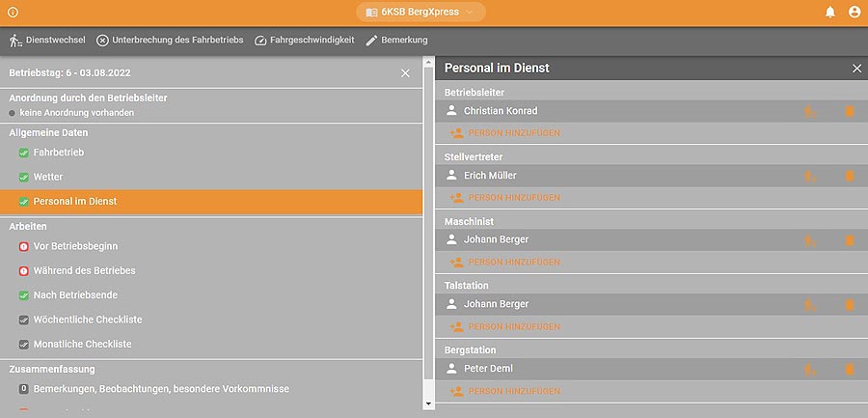Open Fahrgeschwindigkeit from the toolbar
Image resolution: width=868 pixels, height=418 pixels.
[305, 41]
